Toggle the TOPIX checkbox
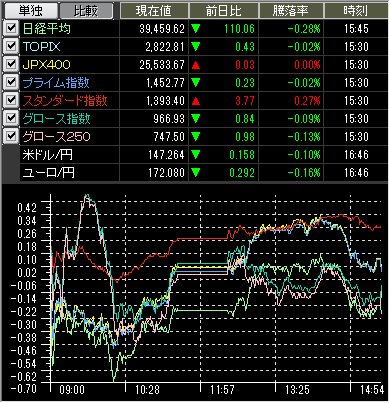This screenshot has width=390, height=403. (11, 46)
